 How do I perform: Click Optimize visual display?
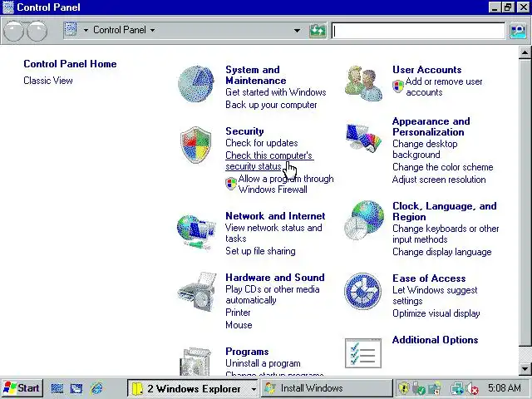436,313
